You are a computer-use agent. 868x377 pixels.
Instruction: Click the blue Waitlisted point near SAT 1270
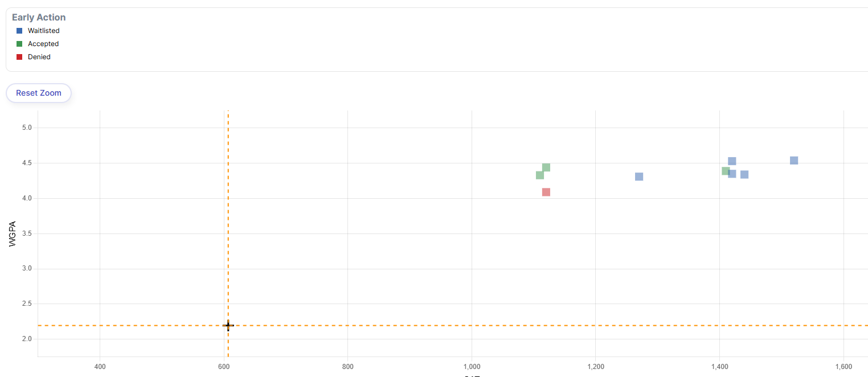click(x=638, y=177)
